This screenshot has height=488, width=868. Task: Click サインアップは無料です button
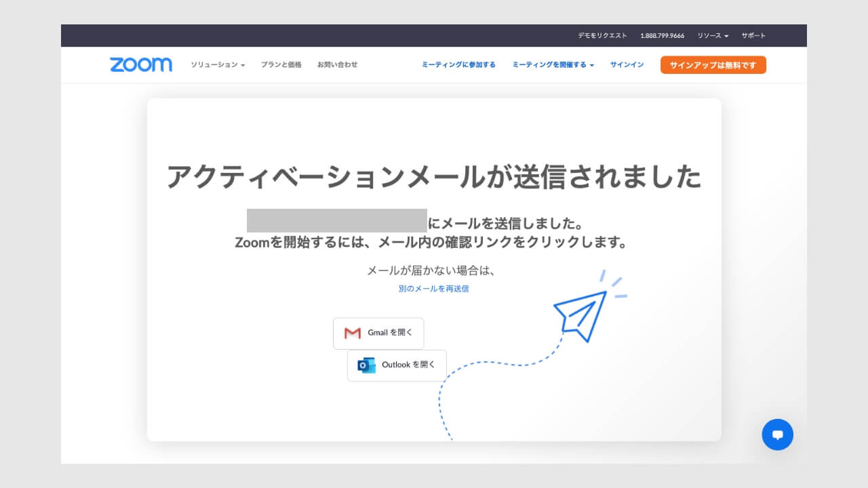pyautogui.click(x=713, y=65)
